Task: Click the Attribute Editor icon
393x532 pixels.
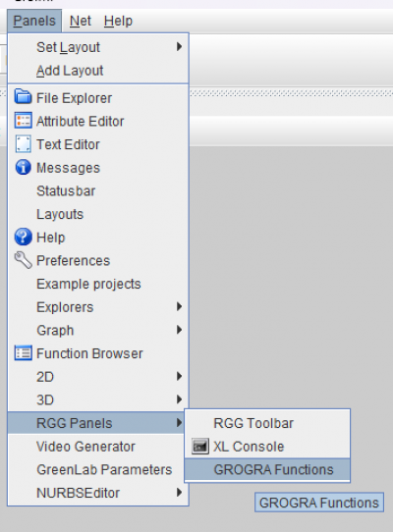Action: point(24,121)
